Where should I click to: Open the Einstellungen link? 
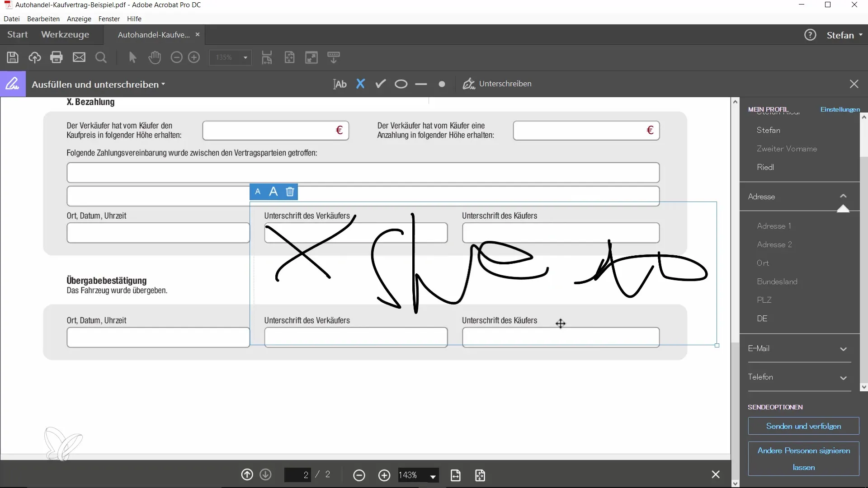(x=840, y=109)
